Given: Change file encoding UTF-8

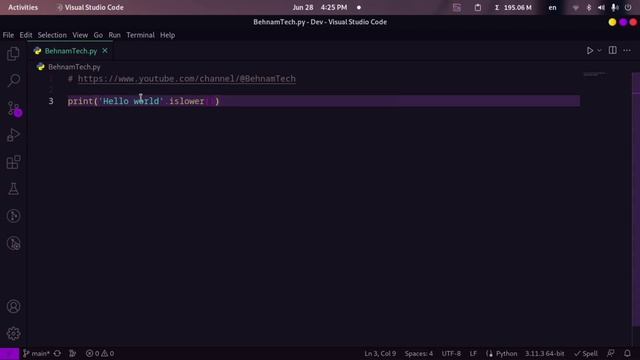Looking at the screenshot, I should pyautogui.click(x=451, y=353).
